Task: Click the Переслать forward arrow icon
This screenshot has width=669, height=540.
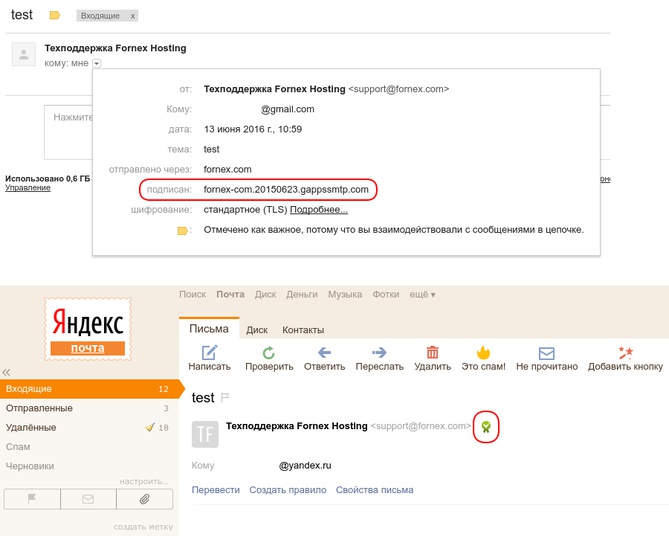Action: (379, 352)
